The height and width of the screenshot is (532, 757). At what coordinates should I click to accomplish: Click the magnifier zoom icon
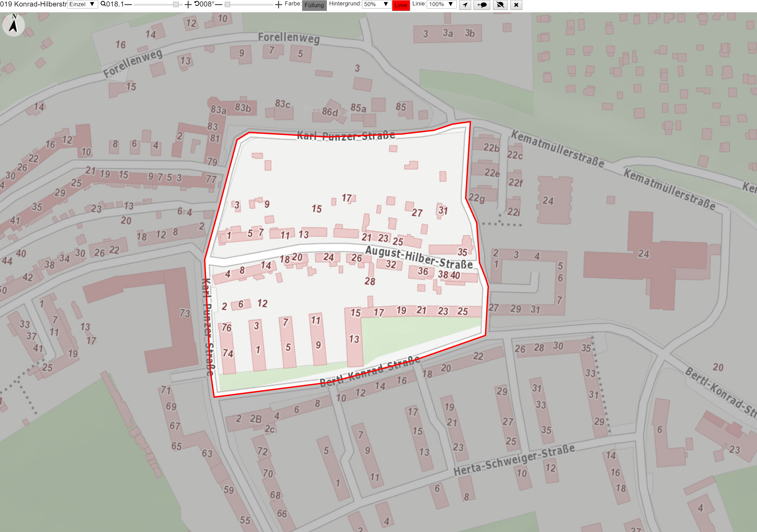[x=103, y=4]
